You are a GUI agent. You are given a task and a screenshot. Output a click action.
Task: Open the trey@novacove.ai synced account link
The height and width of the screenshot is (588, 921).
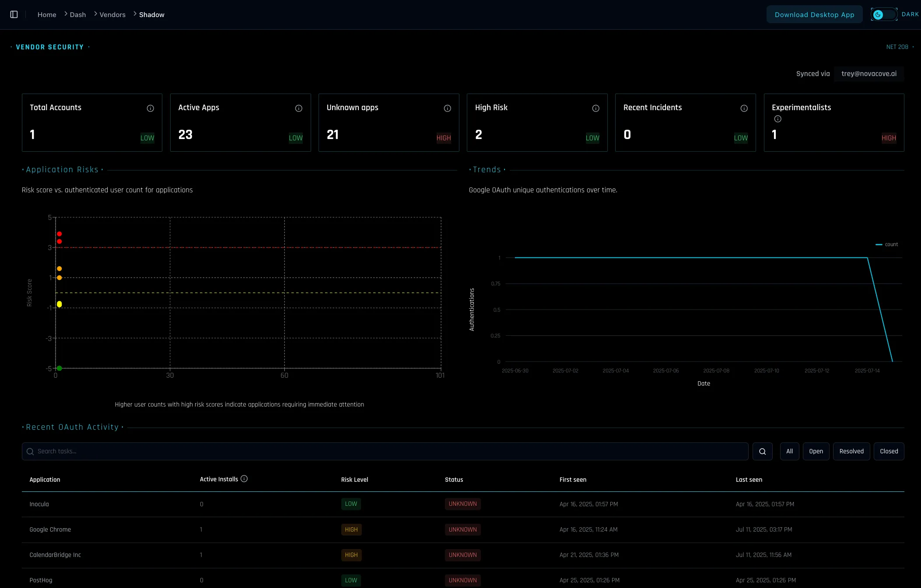(x=868, y=73)
